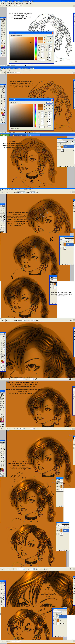This screenshot has width=75, height=644.
Task: Select Eraser tool in uncolored line-art window toolbox
Action: pos(2,32)
